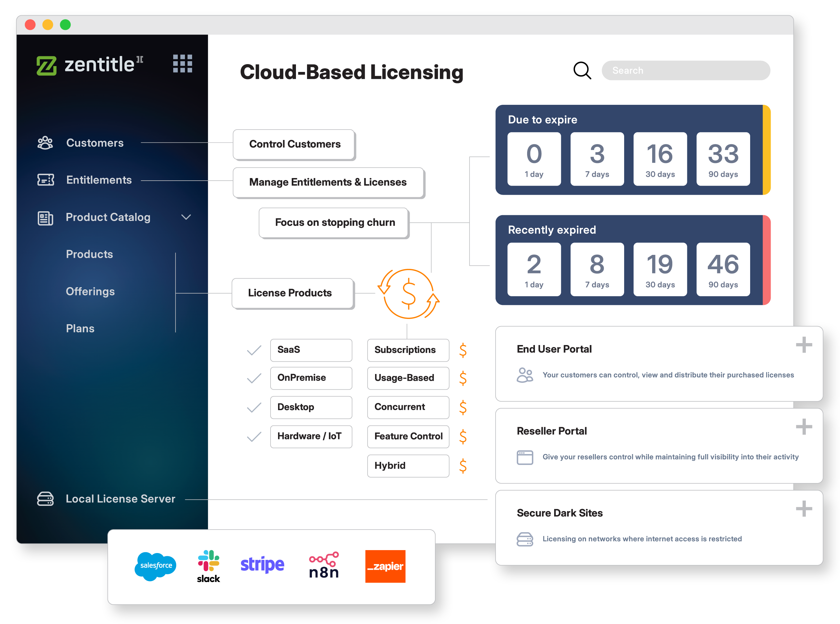Select Entitlements in the sidebar
Viewport: 840px width, 624px height.
99,180
